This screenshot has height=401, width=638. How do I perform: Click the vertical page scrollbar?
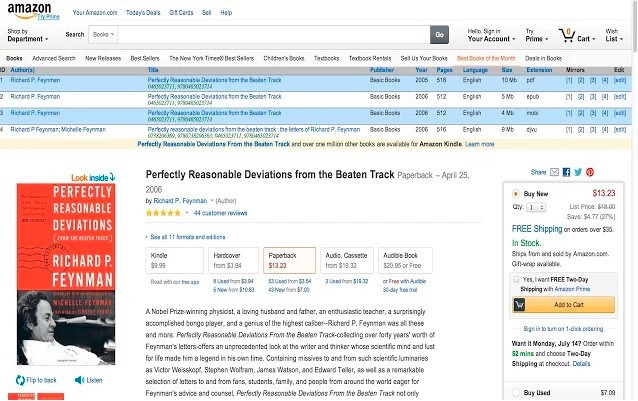point(635,26)
